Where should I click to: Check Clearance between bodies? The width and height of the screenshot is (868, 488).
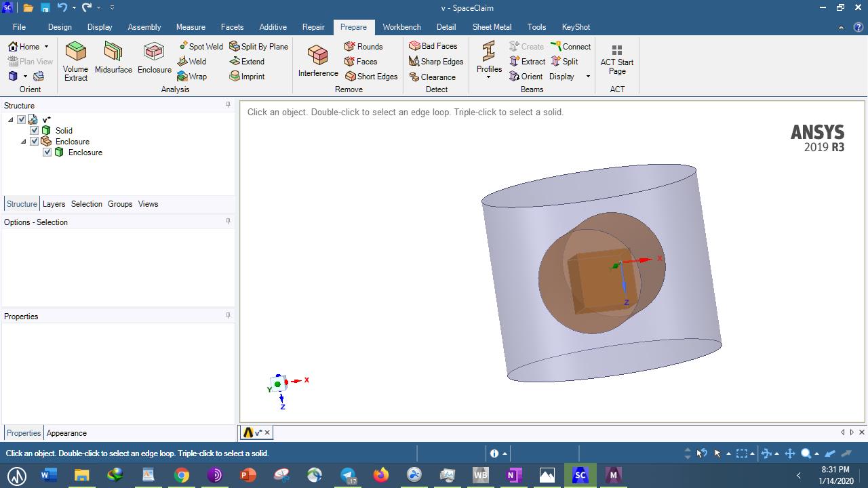click(432, 77)
